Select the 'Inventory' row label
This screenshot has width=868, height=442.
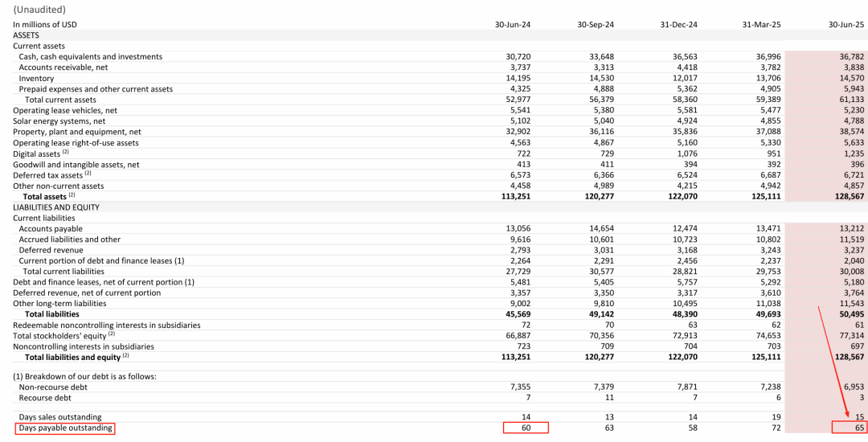click(x=36, y=78)
